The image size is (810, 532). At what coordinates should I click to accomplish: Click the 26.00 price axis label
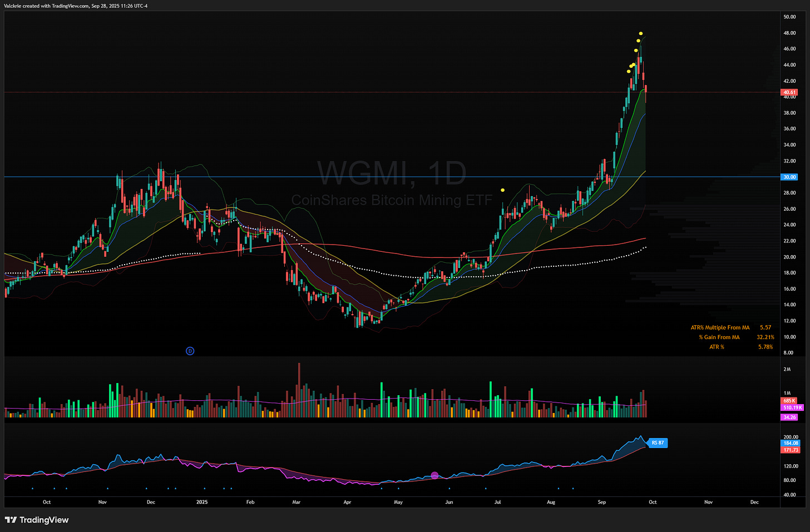789,209
